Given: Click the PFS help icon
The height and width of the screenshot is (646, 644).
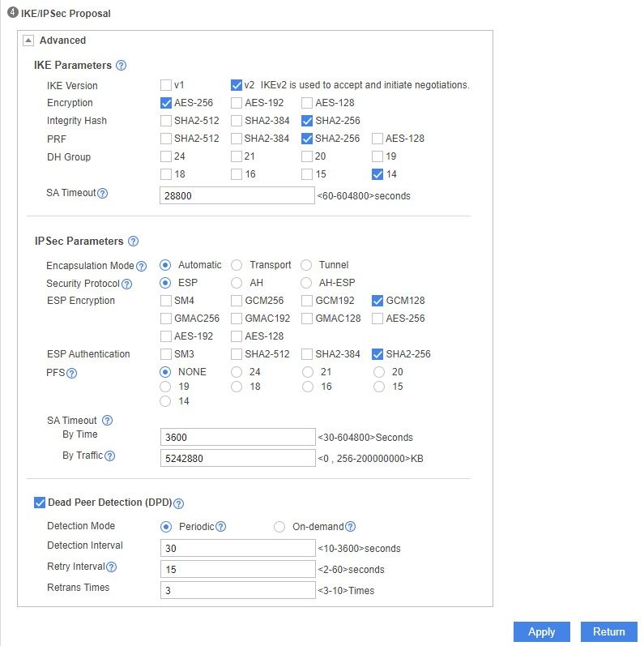Looking at the screenshot, I should 72,373.
